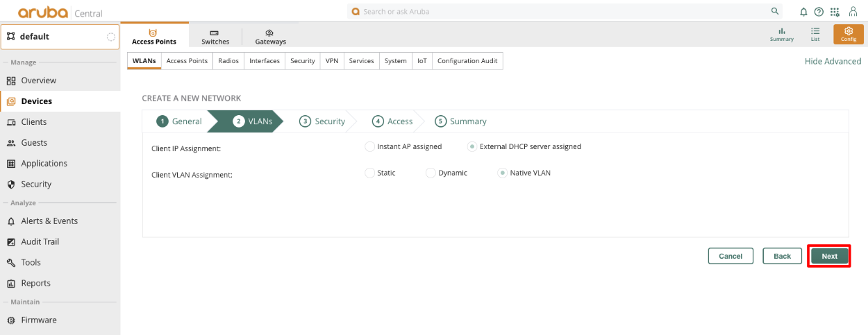Open the Switches device tab
This screenshot has height=335, width=868.
[215, 37]
